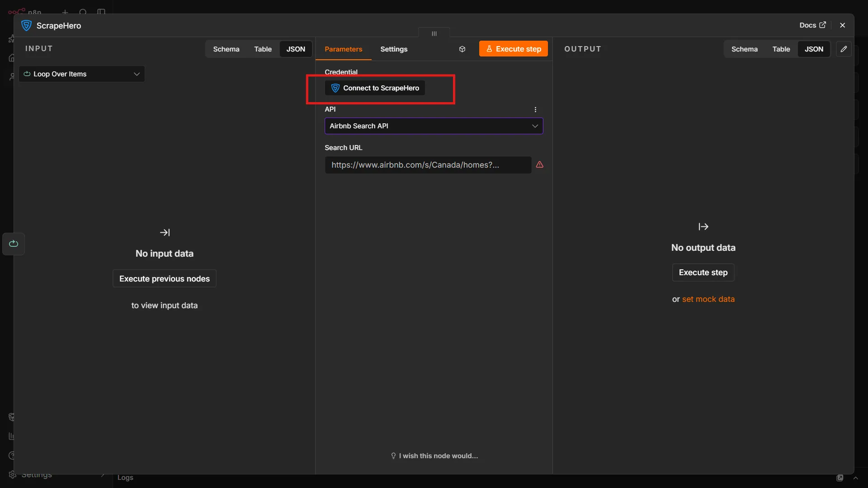Open the Parameters tab
The image size is (868, 488).
[x=344, y=49]
